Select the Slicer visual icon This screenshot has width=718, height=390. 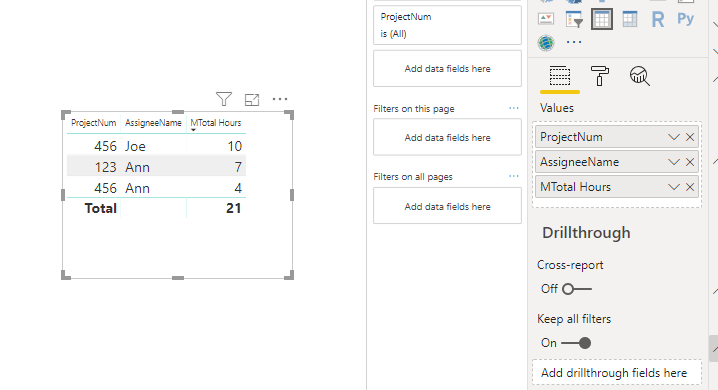point(574,19)
